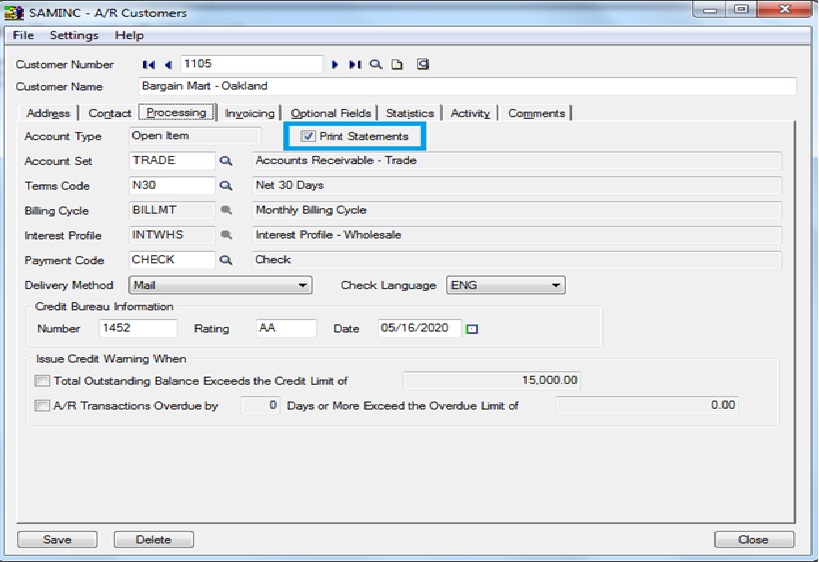Screen dimensions: 819x562
Task: Uncheck Print Statements checkbox
Action: coord(308,136)
